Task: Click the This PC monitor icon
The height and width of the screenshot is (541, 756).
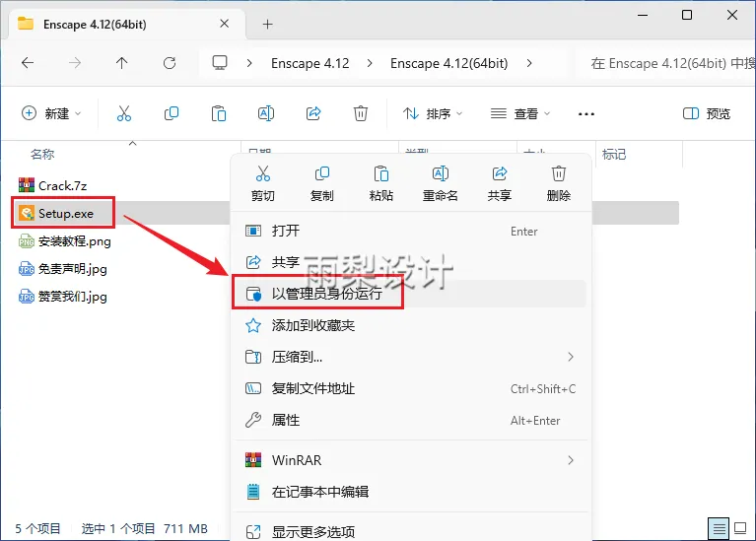Action: 220,63
